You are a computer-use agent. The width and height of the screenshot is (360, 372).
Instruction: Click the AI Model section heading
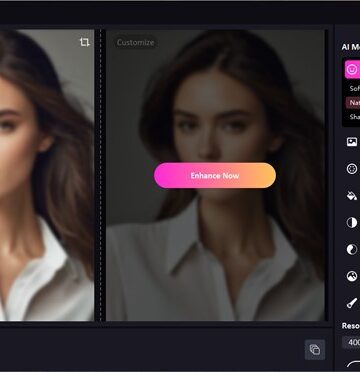coord(351,47)
